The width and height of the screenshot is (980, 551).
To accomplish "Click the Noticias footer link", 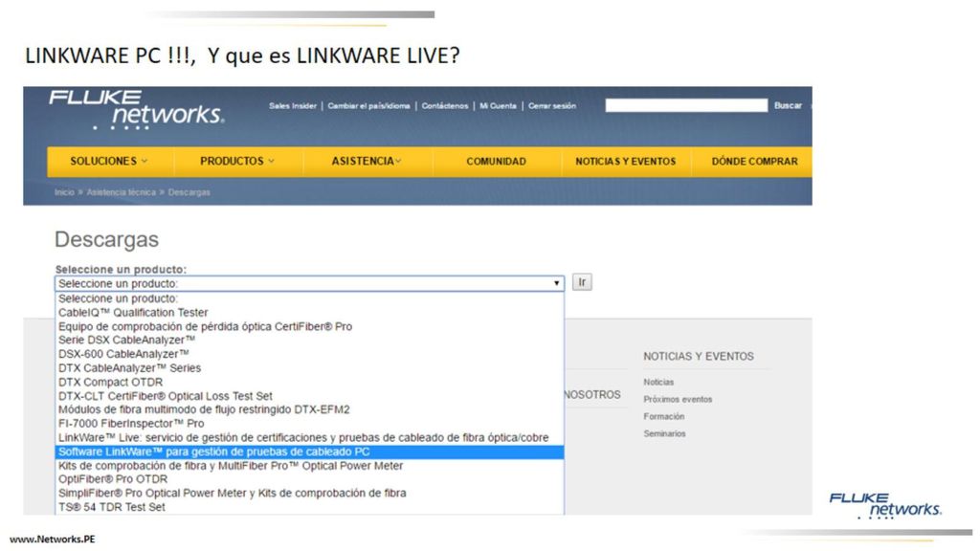I will (x=658, y=382).
